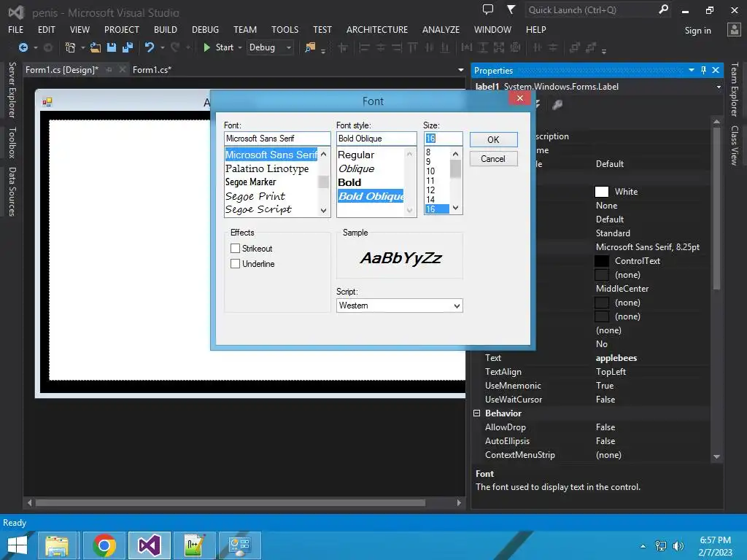Click the Align Lefts layout toolbar icon
The image size is (747, 560).
(x=365, y=47)
